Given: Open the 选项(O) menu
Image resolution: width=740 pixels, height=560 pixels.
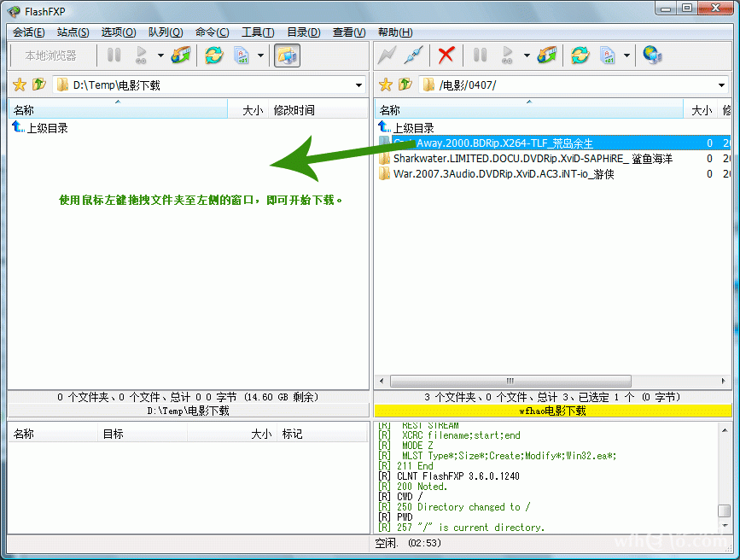Looking at the screenshot, I should click(119, 32).
